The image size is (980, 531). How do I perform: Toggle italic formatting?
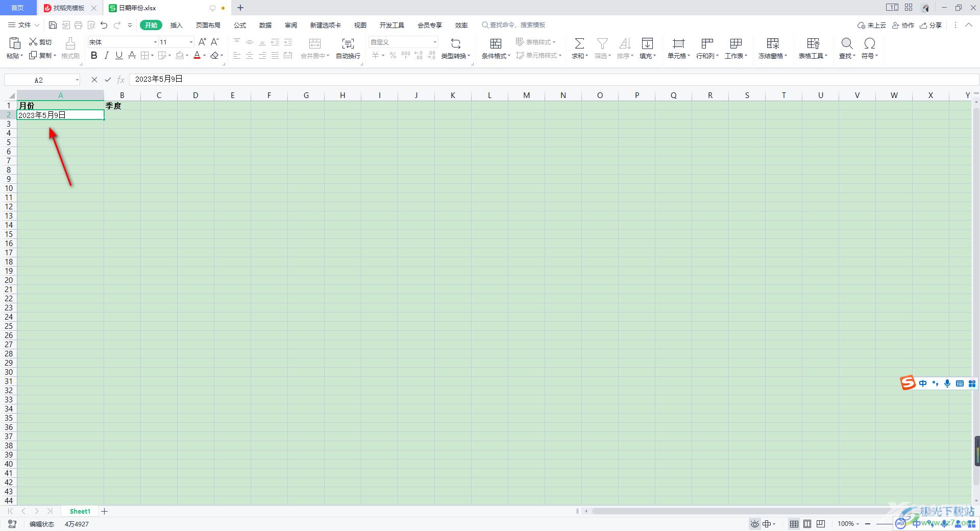[106, 55]
